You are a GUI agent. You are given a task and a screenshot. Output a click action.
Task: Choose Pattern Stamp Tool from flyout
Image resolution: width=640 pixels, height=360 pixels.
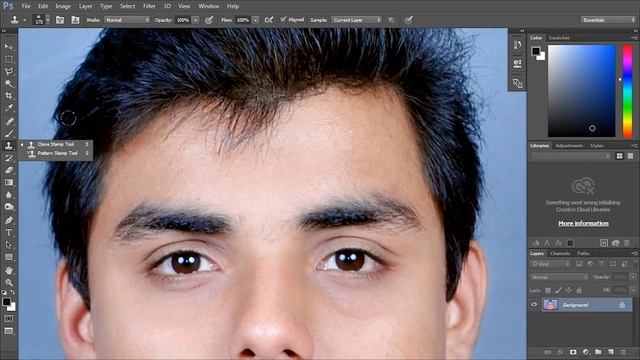(58, 153)
